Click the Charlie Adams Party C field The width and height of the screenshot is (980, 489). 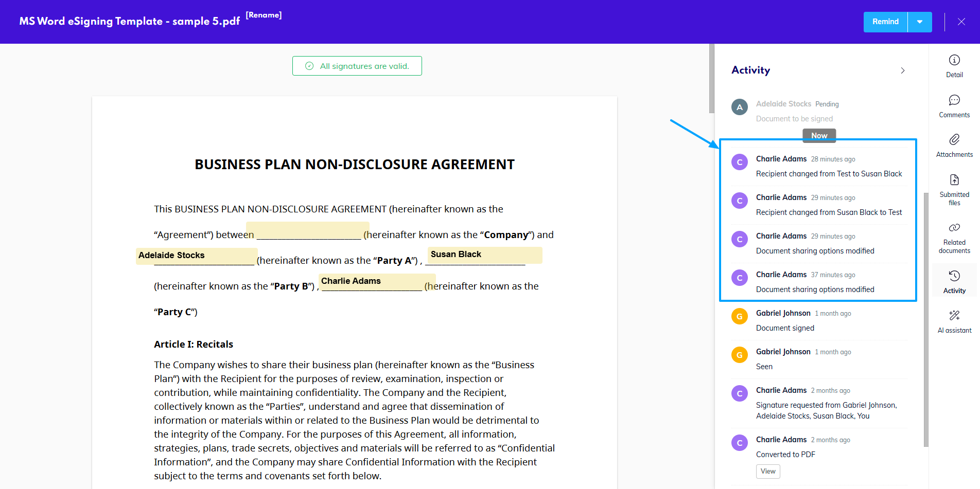coord(377,281)
